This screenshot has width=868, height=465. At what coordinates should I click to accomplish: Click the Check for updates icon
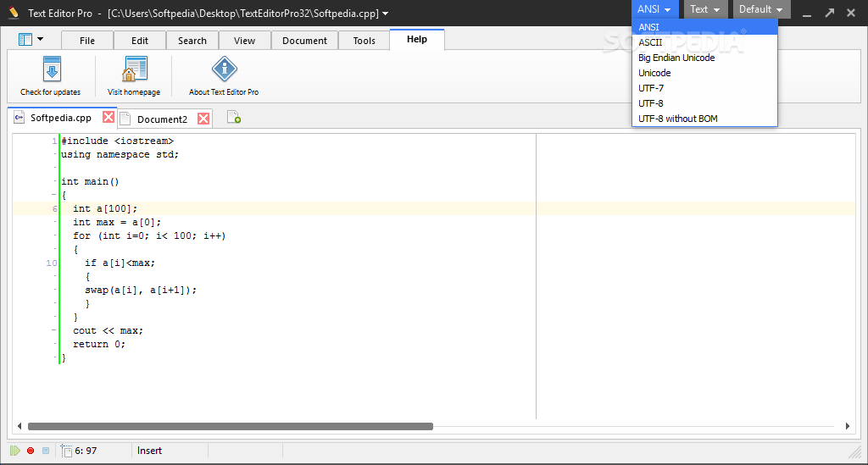(x=52, y=69)
